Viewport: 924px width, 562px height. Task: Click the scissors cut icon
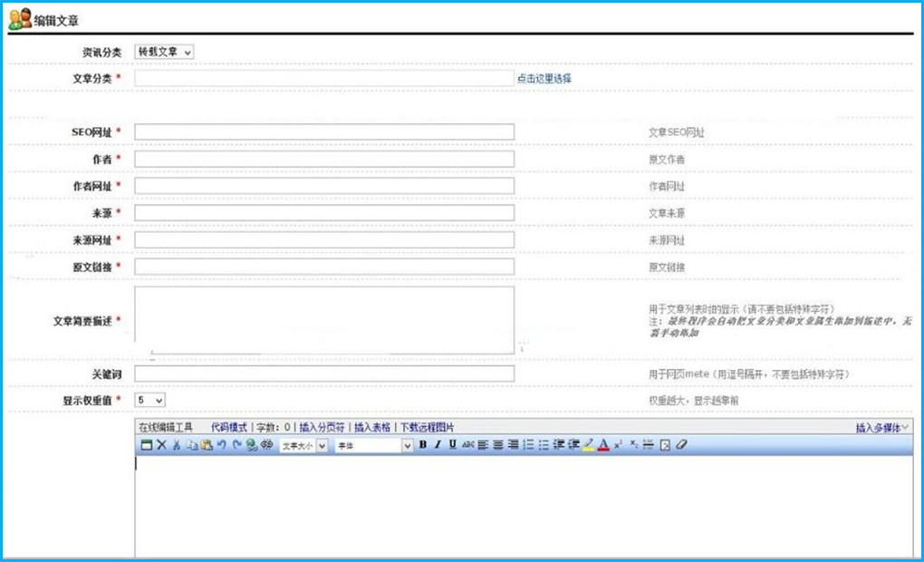click(177, 445)
